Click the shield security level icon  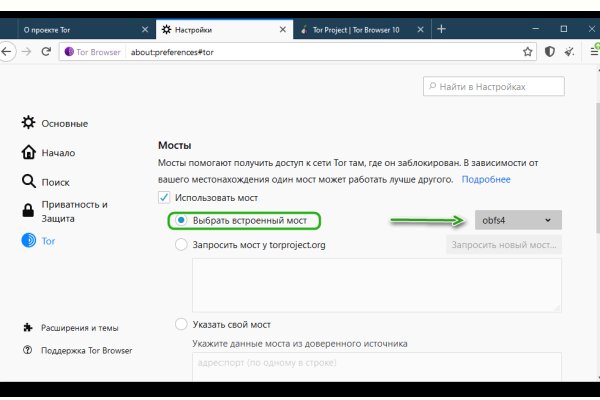(549, 51)
